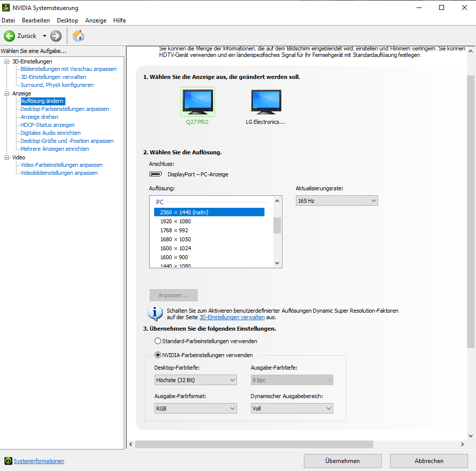Click the forward navigation arrow icon
The width and height of the screenshot is (476, 471).
[x=56, y=36]
